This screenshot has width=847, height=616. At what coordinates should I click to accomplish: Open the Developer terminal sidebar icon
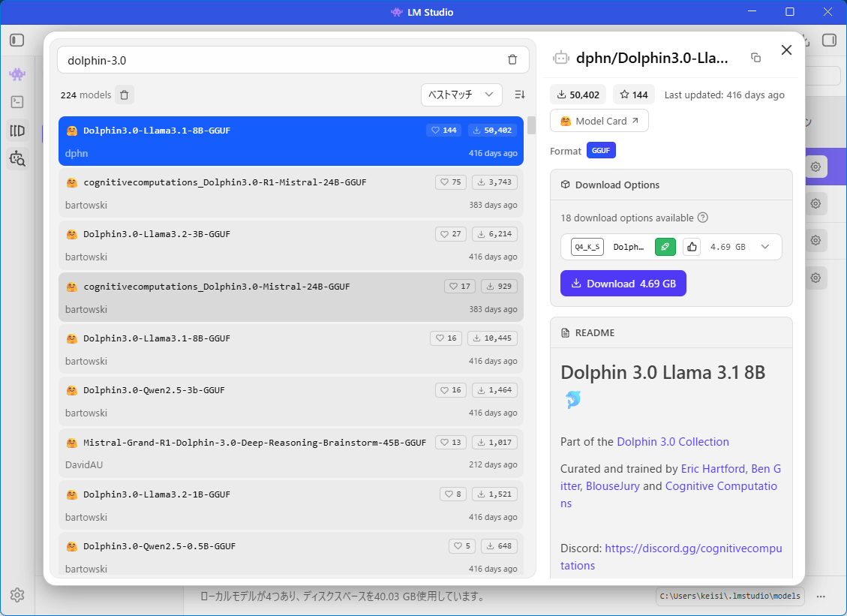(x=17, y=102)
